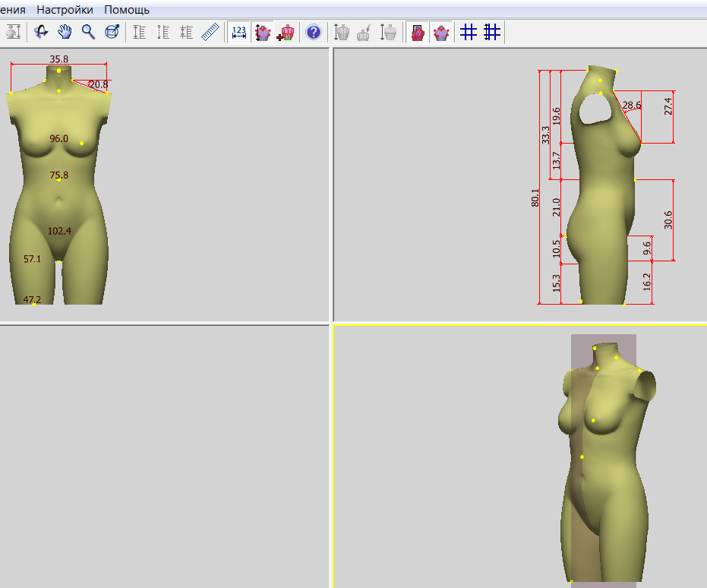The height and width of the screenshot is (588, 707).
Task: Select the rotate view tool
Action: (x=41, y=32)
